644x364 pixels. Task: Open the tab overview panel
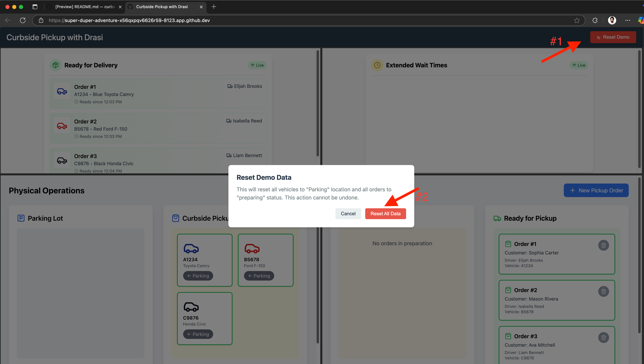pyautogui.click(x=35, y=7)
